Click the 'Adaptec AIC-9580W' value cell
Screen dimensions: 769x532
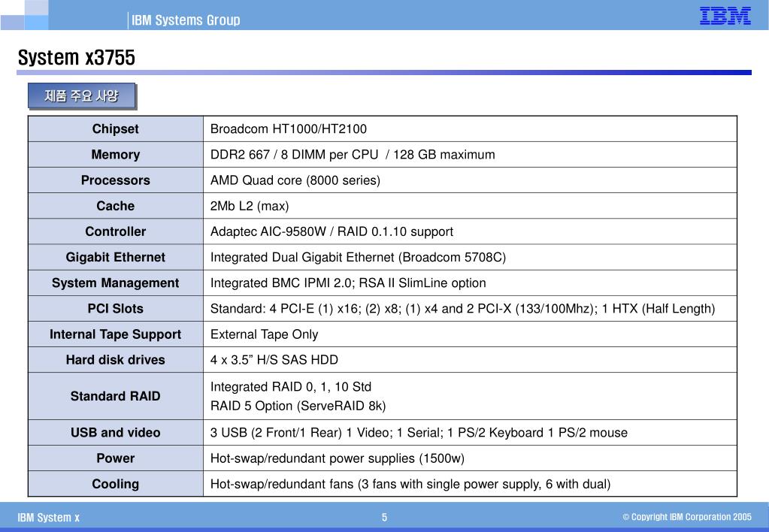click(x=471, y=231)
